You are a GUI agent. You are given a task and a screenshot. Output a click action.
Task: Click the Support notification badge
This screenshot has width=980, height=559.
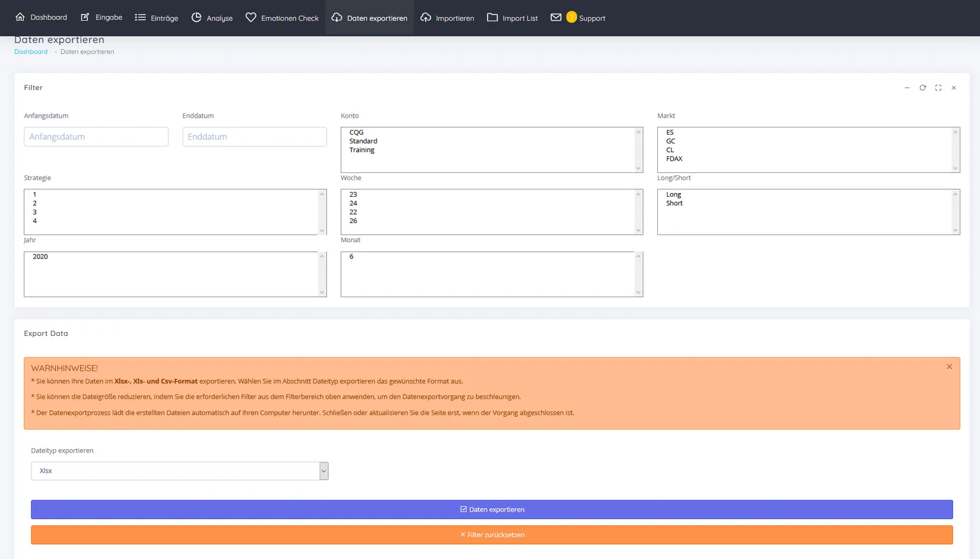point(571,17)
